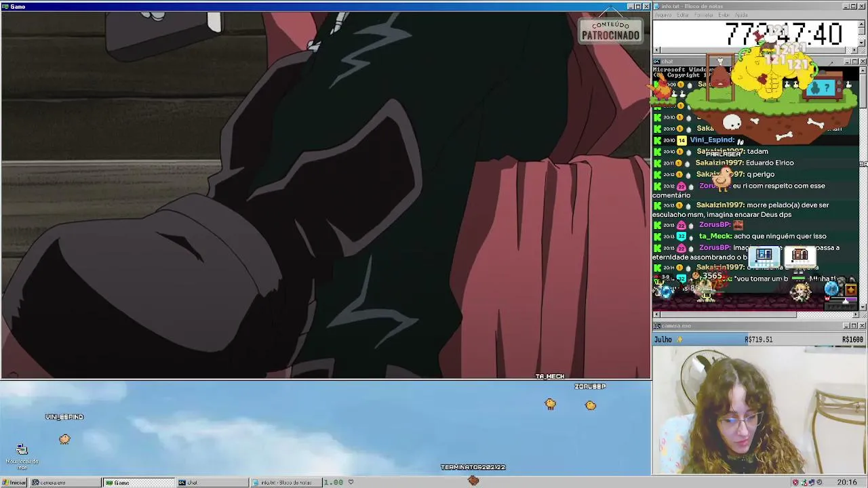Open the Arquivo menu in Notepad
868x488 pixels.
coord(663,15)
